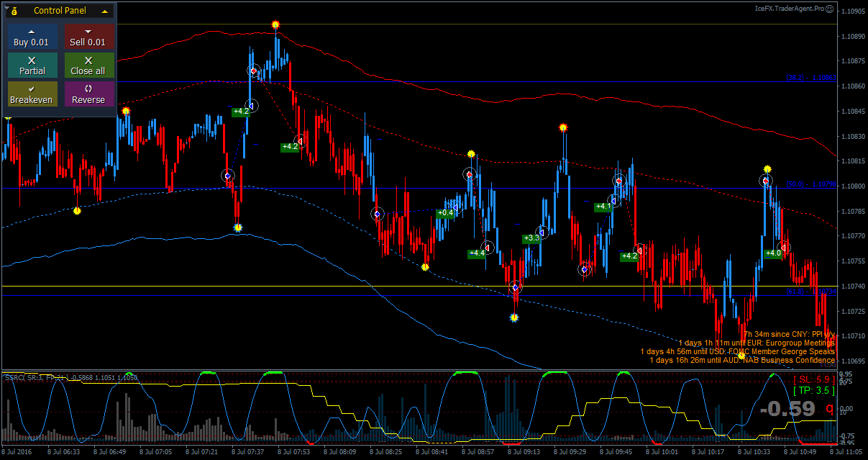Click the Sell 0.01 button
The width and height of the screenshot is (868, 460).
tap(88, 37)
